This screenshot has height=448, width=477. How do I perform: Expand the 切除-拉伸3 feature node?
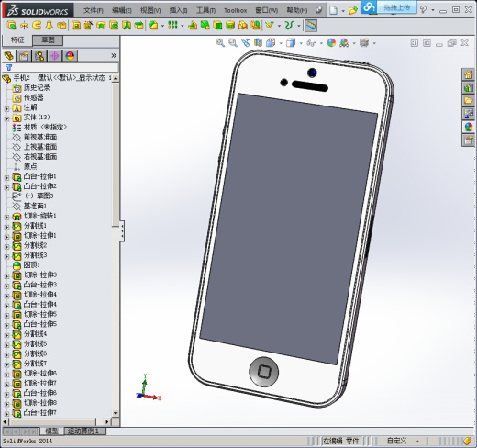point(6,275)
